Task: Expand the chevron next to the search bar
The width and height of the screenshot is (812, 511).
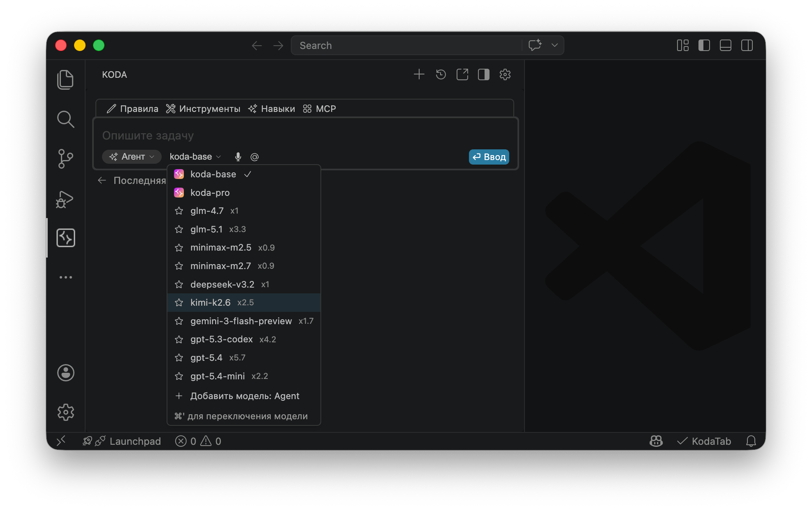Action: point(554,45)
